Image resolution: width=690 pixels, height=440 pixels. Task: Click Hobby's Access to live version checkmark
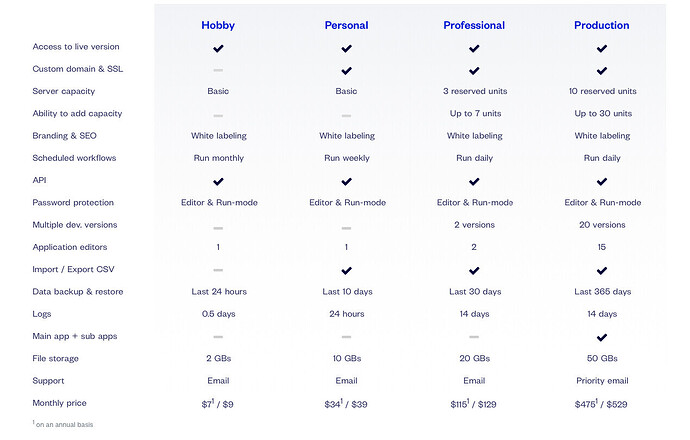218,48
